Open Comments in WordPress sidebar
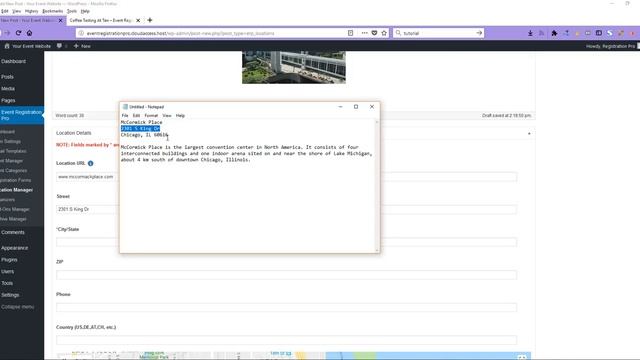Viewport: 640px width, 360px height. [13, 232]
